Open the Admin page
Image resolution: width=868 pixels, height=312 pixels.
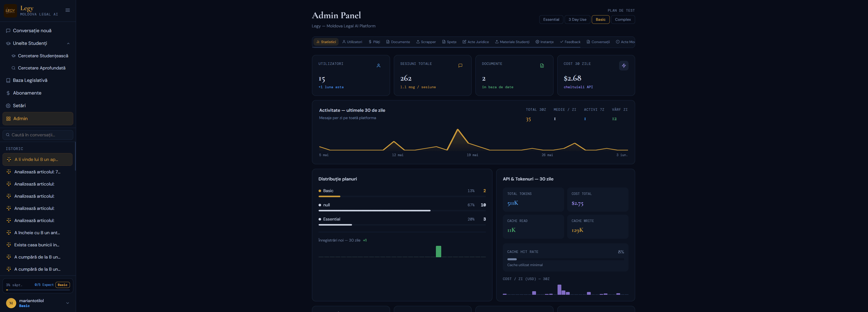38,119
